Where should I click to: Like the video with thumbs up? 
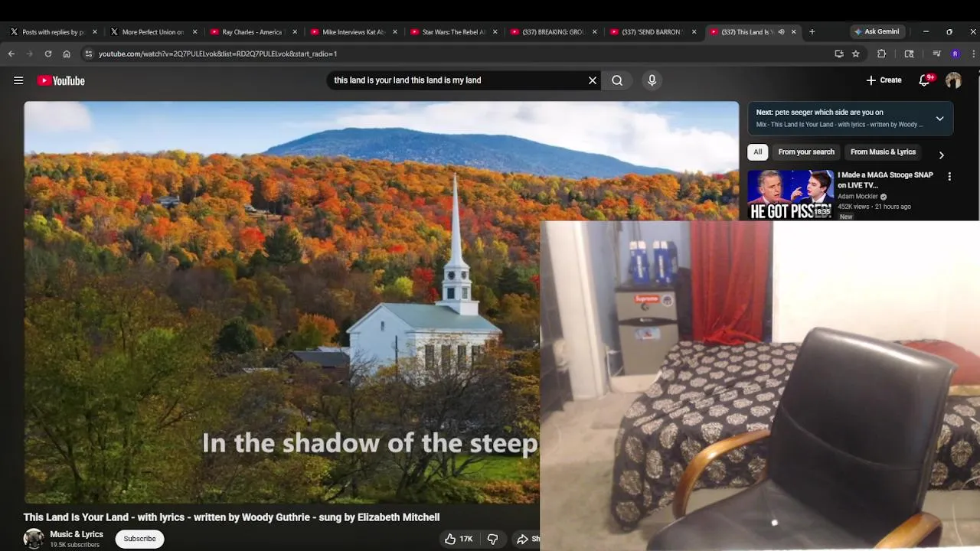coord(459,539)
